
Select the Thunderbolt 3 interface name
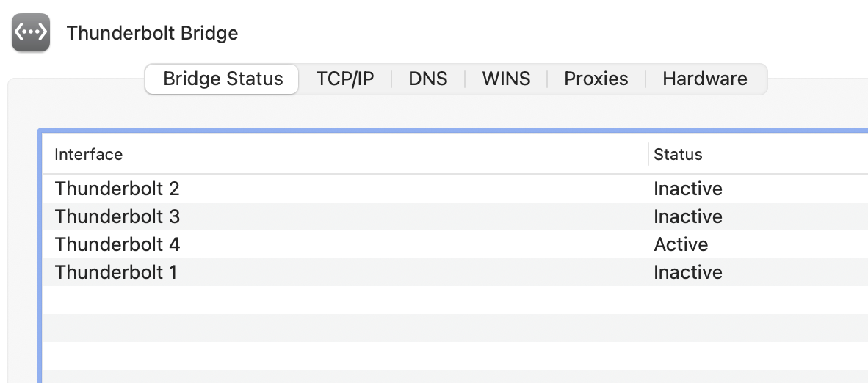pos(117,216)
